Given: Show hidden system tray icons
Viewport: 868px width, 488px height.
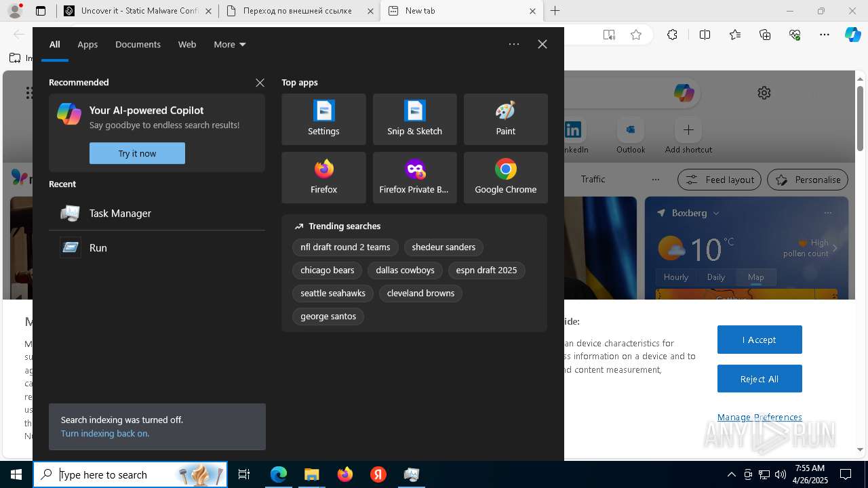Looking at the screenshot, I should click(x=731, y=474).
